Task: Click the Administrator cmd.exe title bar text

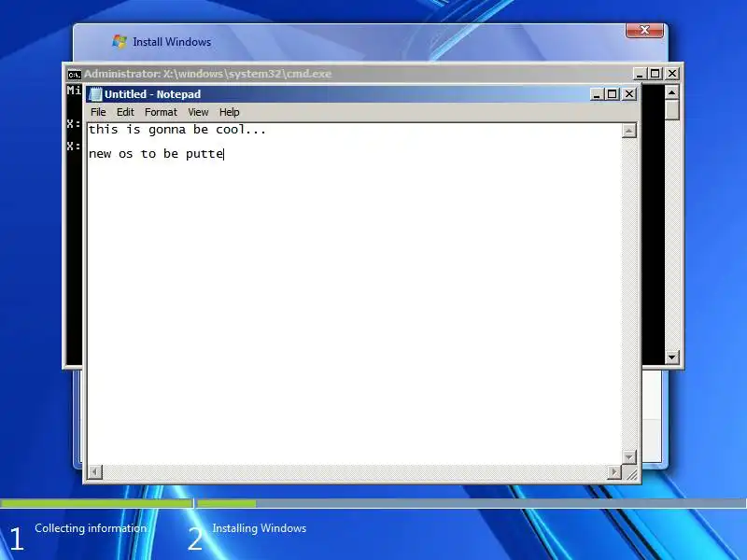Action: (x=207, y=74)
